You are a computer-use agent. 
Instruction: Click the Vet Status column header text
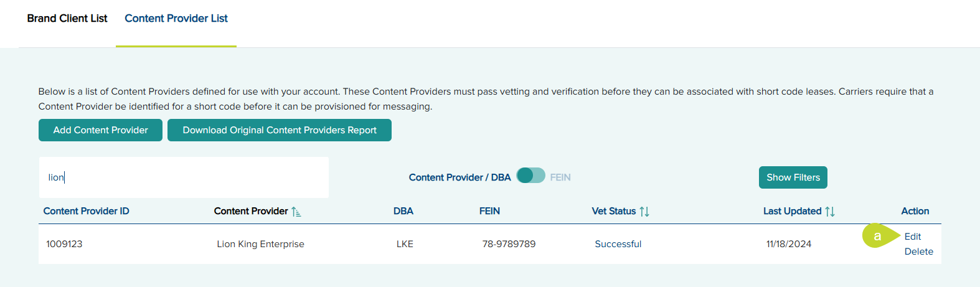click(x=613, y=211)
